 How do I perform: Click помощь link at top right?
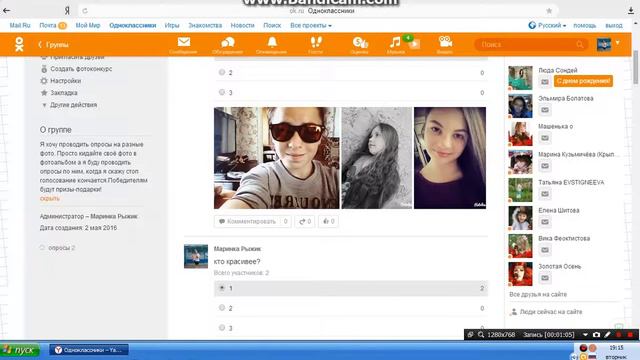(584, 25)
